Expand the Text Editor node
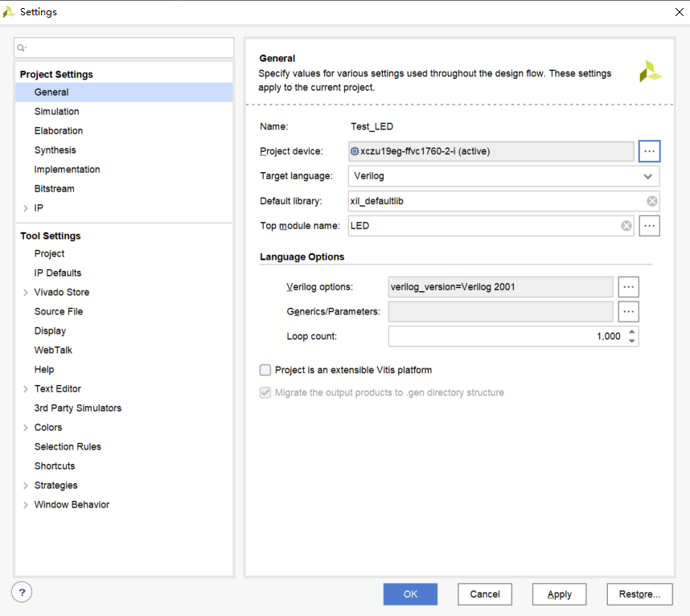 [x=26, y=389]
